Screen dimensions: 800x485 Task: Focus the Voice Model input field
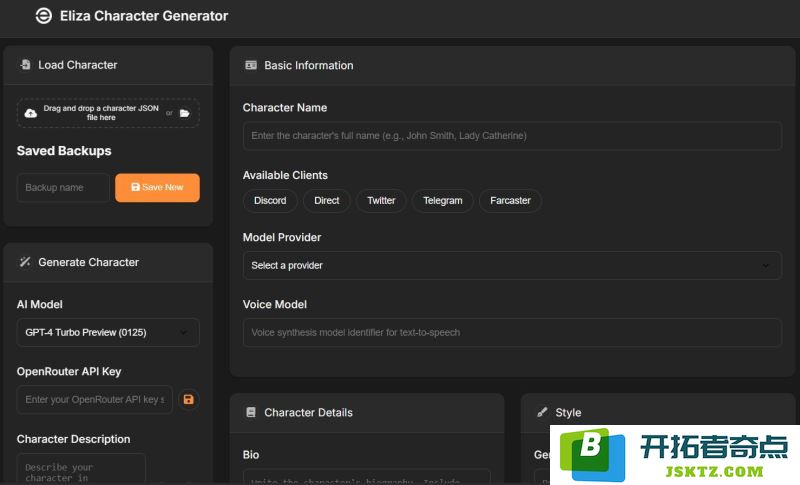pos(512,333)
